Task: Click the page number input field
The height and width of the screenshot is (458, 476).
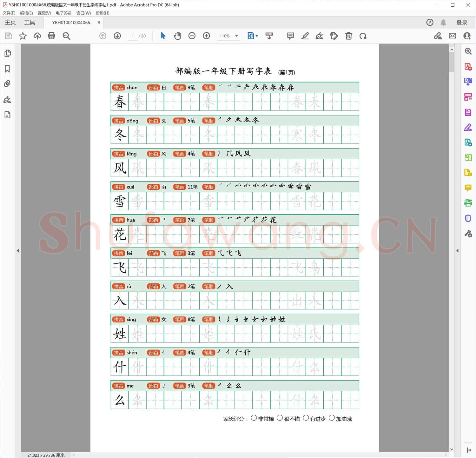Action: point(132,36)
